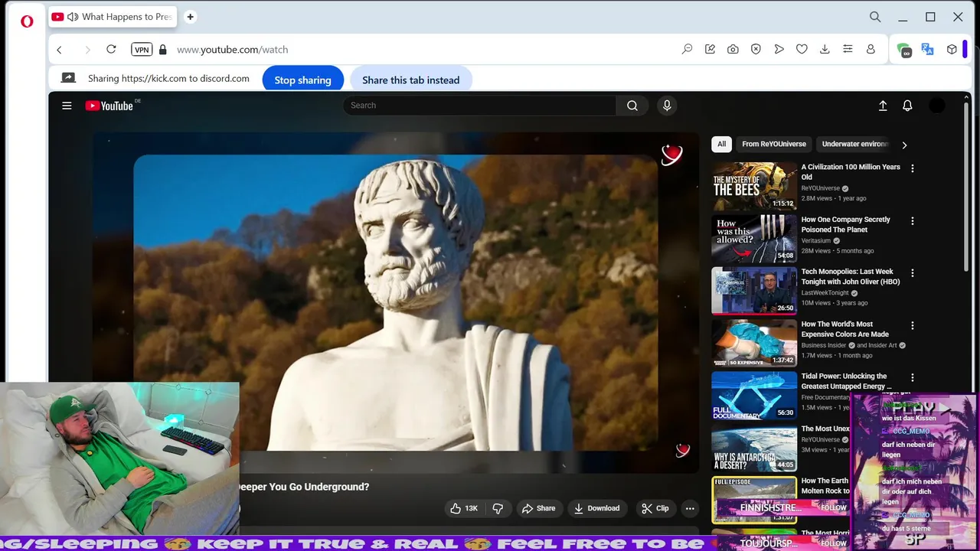Open the green chat extension icon
The image size is (980, 551).
coord(904,50)
